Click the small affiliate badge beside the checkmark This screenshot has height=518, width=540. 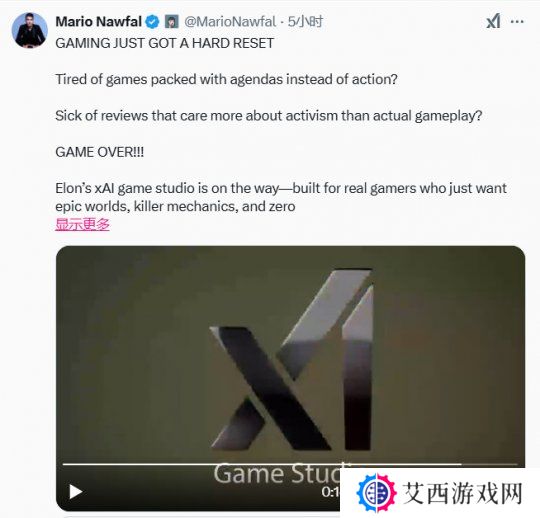(x=172, y=22)
